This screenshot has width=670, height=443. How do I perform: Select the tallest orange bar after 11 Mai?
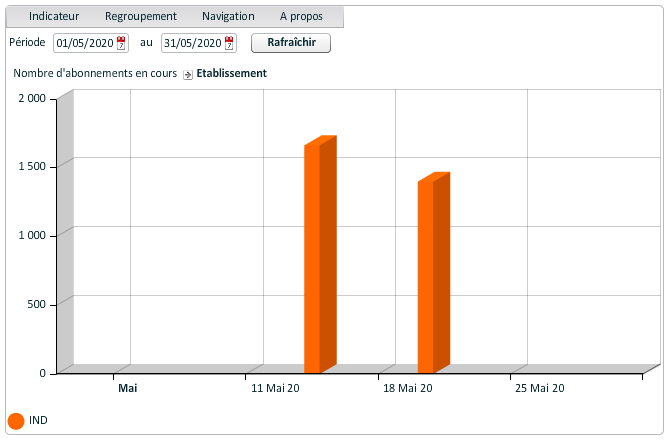click(x=320, y=254)
